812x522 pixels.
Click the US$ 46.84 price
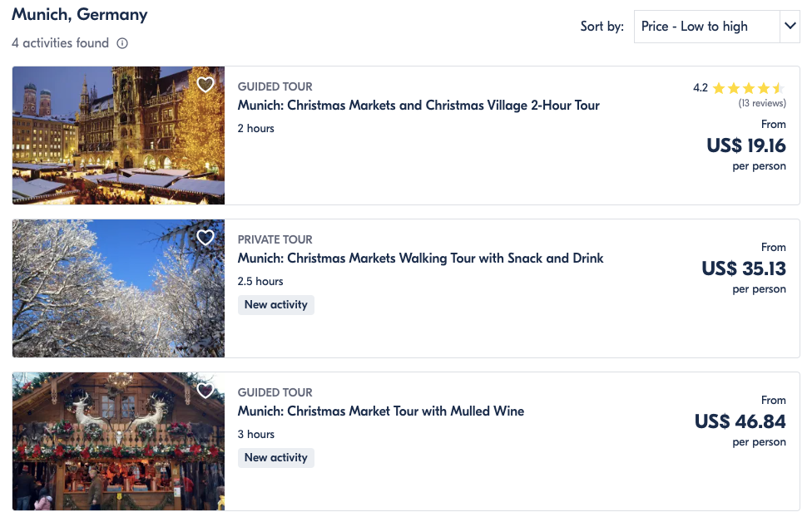[740, 422]
